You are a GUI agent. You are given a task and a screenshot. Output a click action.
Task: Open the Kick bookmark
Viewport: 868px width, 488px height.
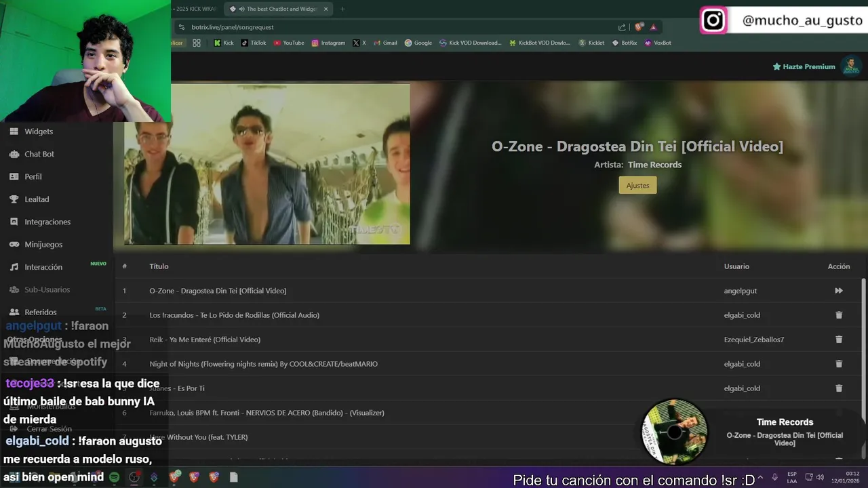[x=223, y=43]
